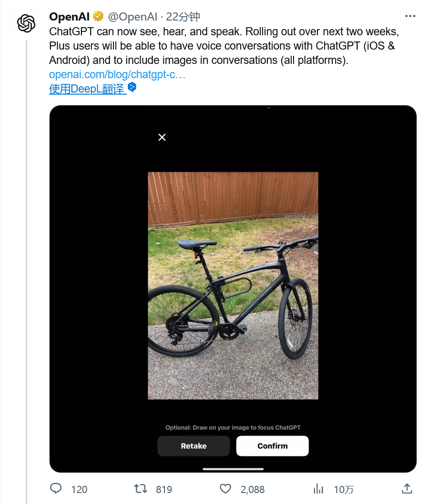Screen dimensions: 428x504
Task: Click the 22分钟 timestamp
Action: tap(183, 17)
